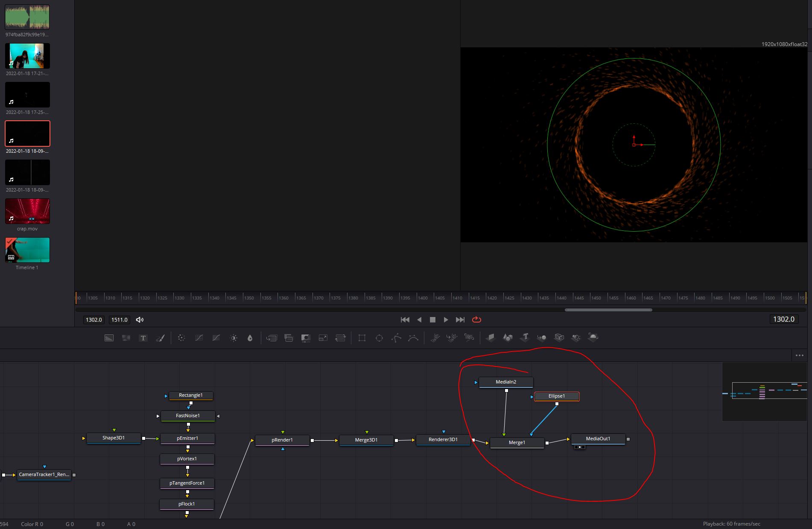Add a Text 3D node from toolbar

(525, 338)
